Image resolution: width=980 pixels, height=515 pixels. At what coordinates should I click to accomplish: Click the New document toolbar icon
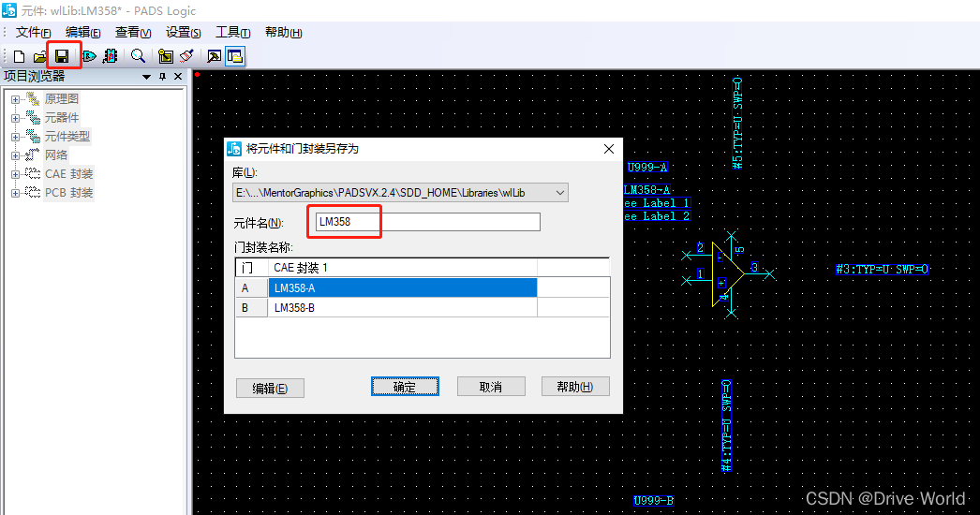(19, 56)
